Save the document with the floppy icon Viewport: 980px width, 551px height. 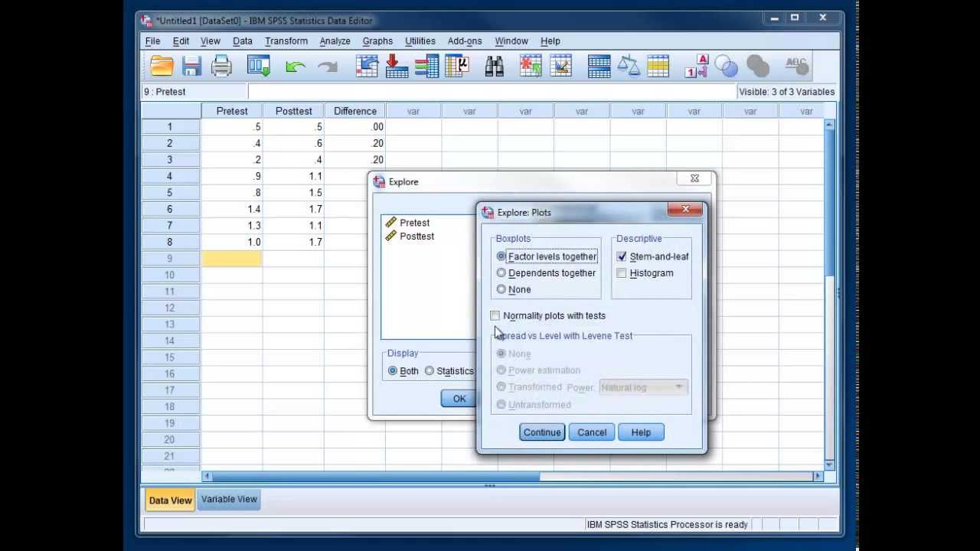pyautogui.click(x=191, y=67)
